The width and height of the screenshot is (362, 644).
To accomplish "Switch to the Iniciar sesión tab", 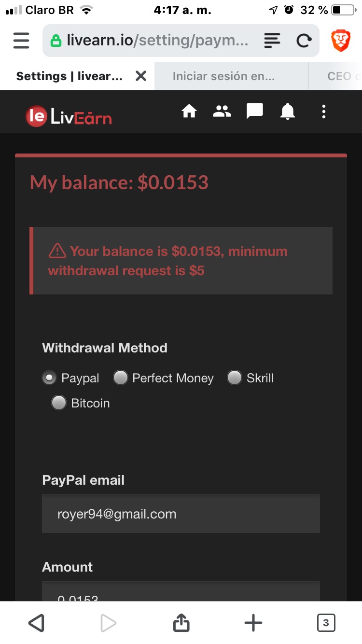I will pos(224,76).
